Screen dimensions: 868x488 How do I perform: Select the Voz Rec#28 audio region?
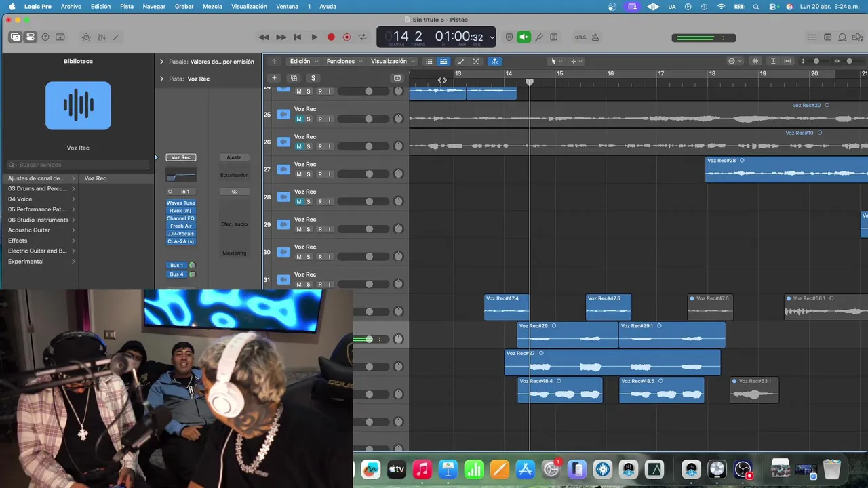[x=787, y=169]
